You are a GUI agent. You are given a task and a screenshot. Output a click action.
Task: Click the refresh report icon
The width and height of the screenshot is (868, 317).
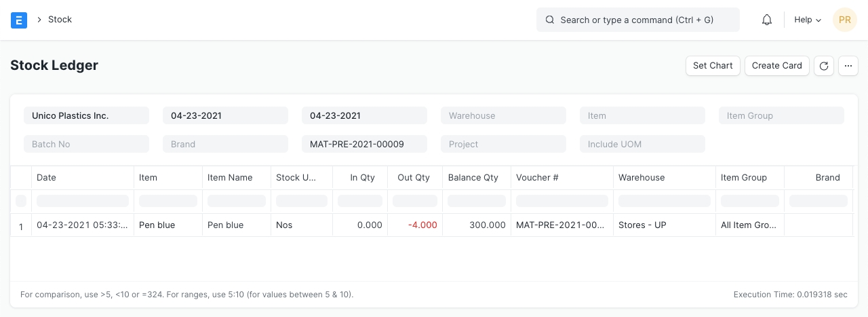point(823,66)
